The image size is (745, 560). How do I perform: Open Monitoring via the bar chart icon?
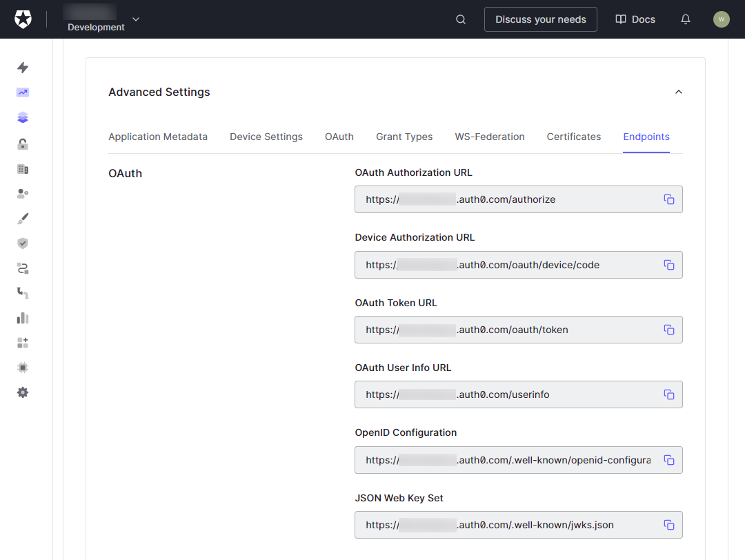point(23,317)
